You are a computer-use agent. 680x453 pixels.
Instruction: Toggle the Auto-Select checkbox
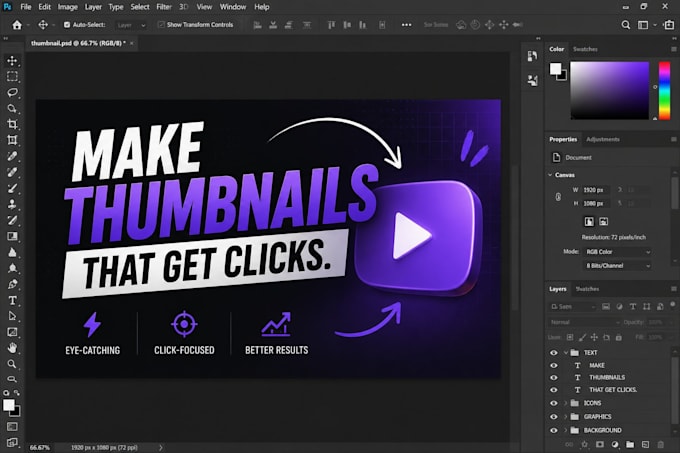[67, 25]
